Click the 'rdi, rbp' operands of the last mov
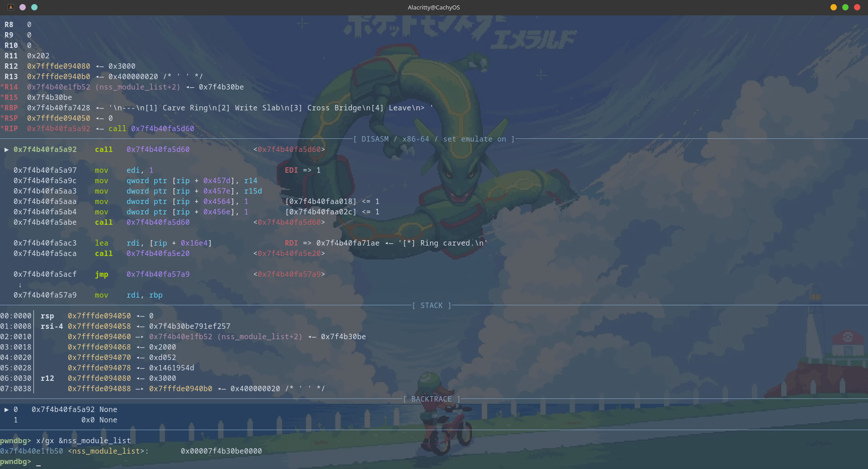 tap(145, 295)
